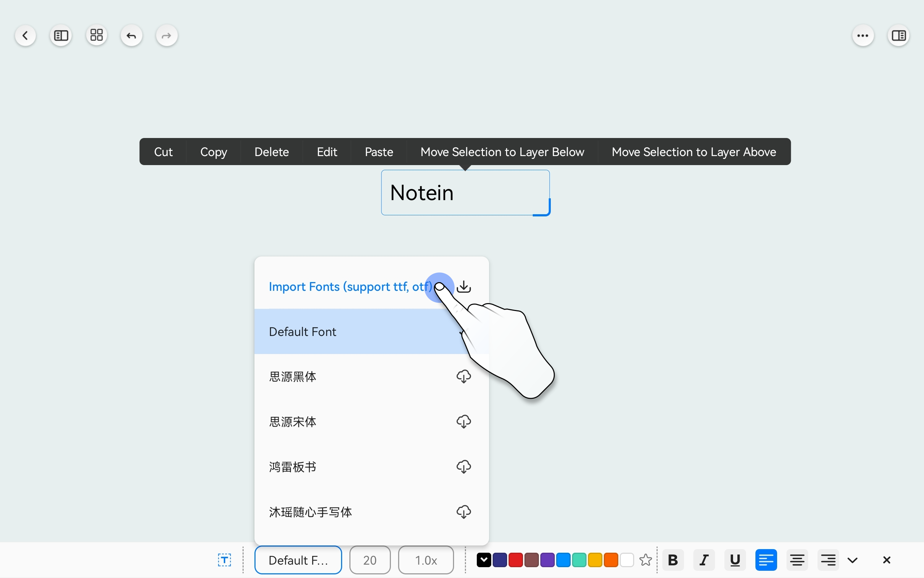Toggle underline formatting

tap(735, 560)
